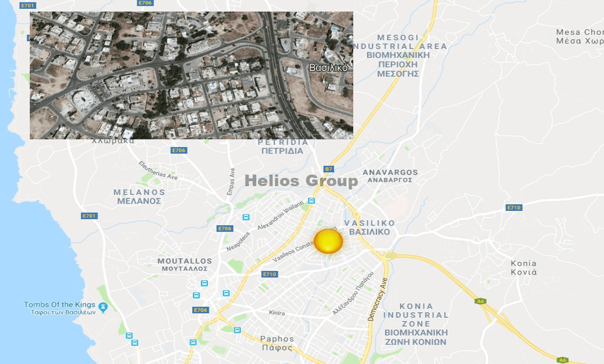Click the Mesogi Industrial Area label
Screen dimensions: 604x364
(398, 56)
